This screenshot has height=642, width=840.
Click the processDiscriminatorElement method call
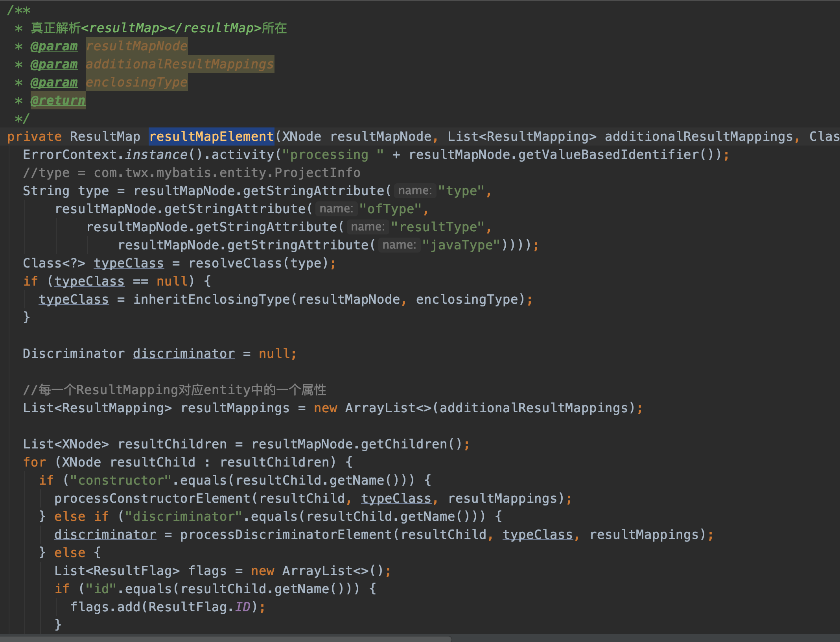tap(286, 535)
